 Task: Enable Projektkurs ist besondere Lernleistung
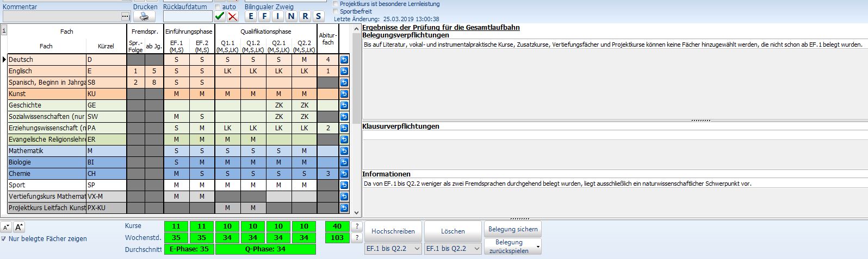pyautogui.click(x=335, y=4)
